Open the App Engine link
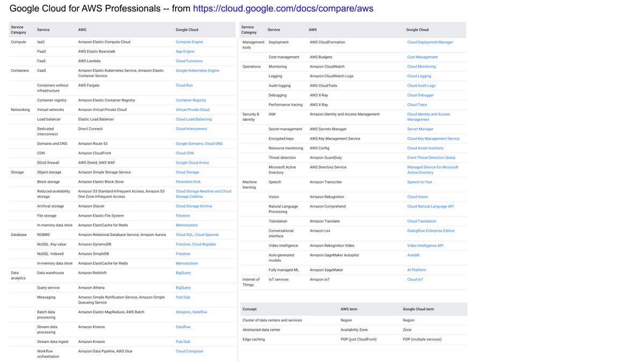 185,51
